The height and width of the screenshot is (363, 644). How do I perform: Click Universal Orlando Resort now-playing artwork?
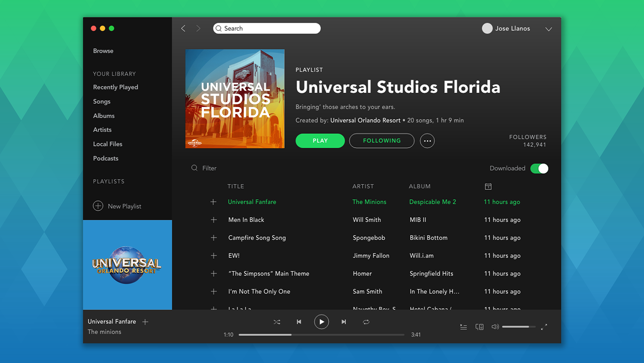(x=127, y=265)
